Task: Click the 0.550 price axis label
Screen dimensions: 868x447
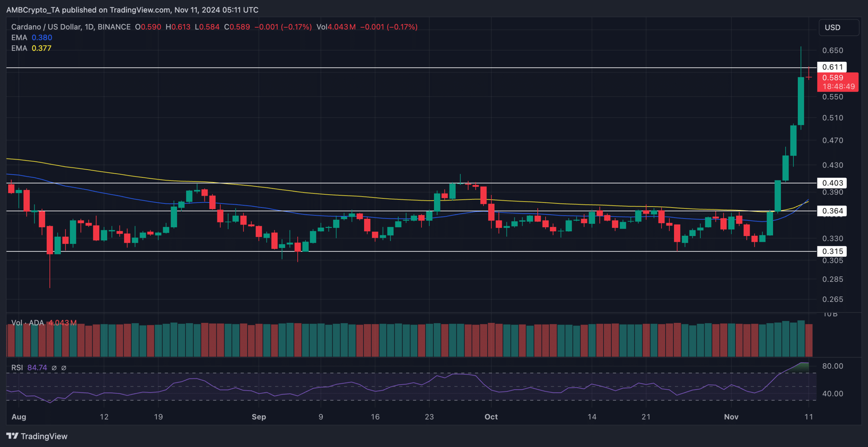Action: 832,97
